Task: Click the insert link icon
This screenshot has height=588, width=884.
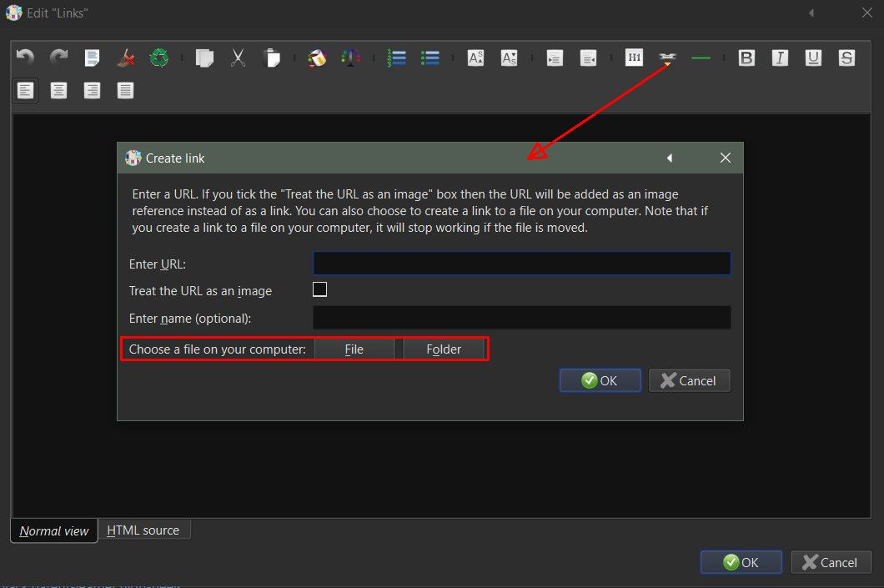Action: [x=667, y=58]
